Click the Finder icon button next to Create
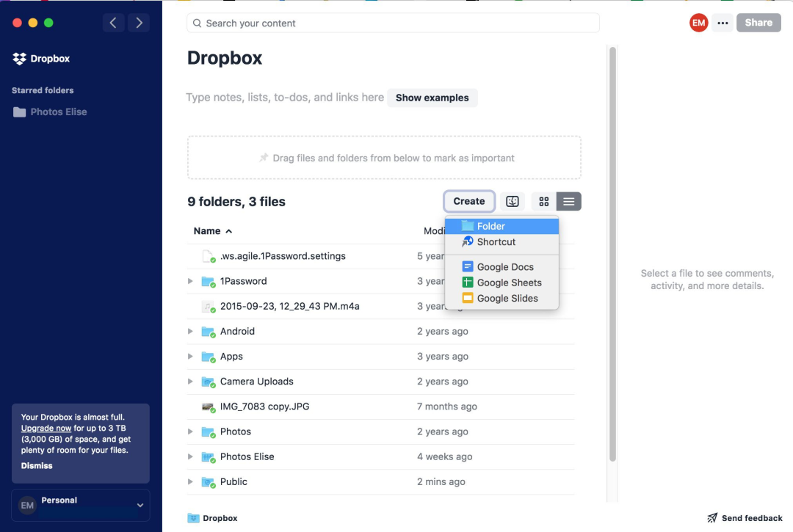 pyautogui.click(x=513, y=201)
